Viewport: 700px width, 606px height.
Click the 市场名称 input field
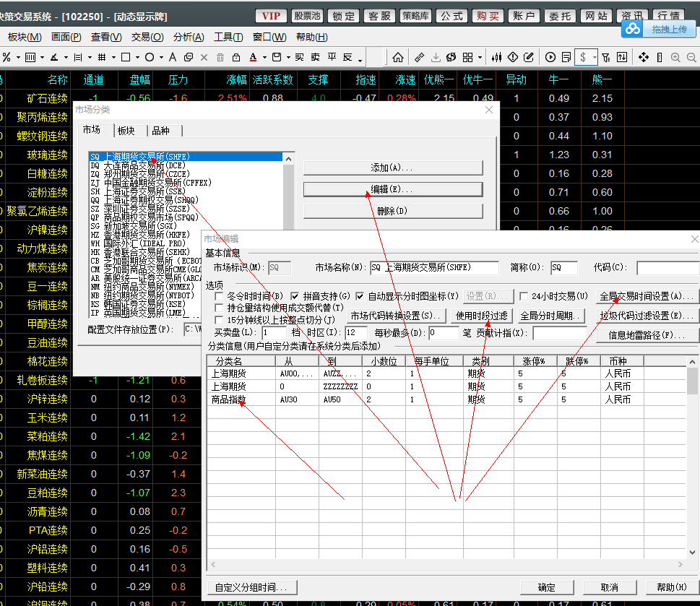point(433,267)
